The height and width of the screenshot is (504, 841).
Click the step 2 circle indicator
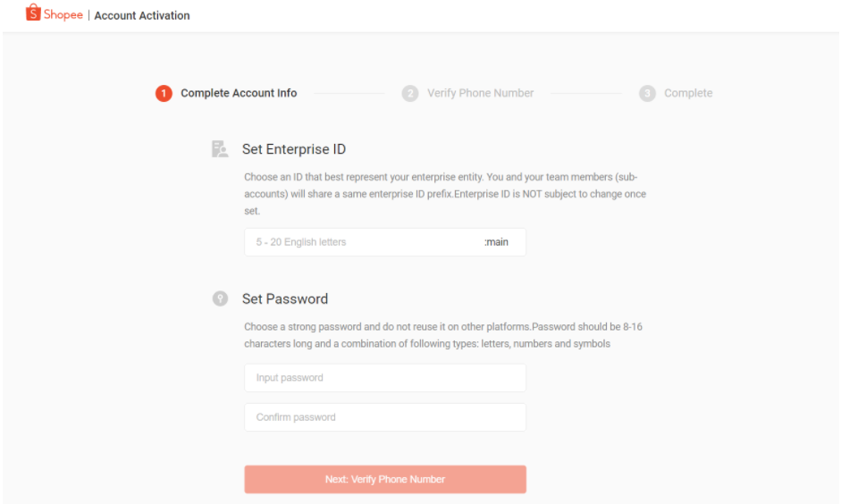tap(410, 94)
